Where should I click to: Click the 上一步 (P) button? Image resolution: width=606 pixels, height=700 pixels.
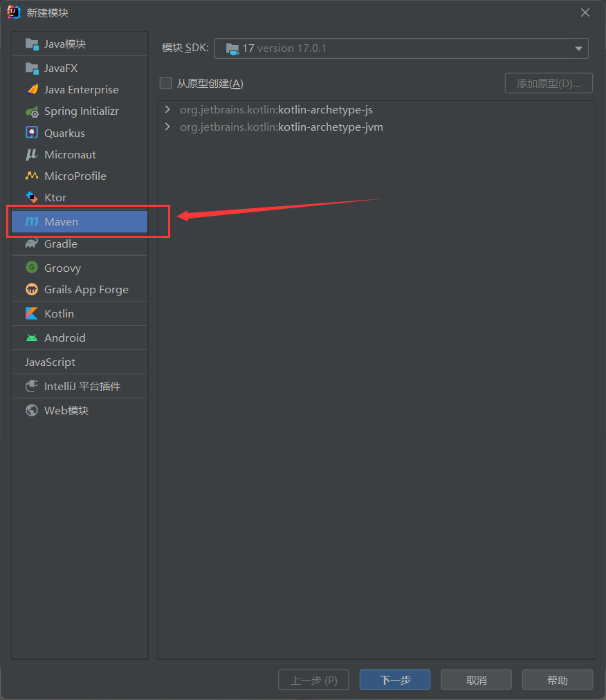pos(313,680)
